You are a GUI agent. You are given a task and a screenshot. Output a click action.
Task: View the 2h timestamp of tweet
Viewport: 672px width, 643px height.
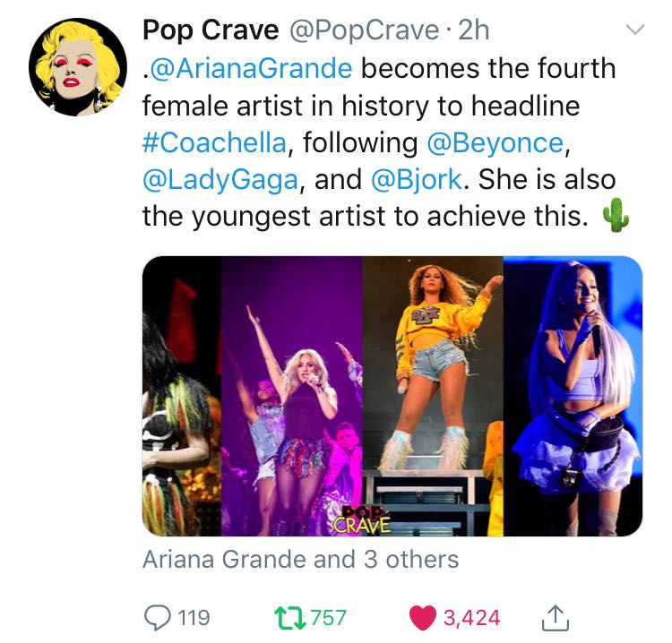coord(474,30)
